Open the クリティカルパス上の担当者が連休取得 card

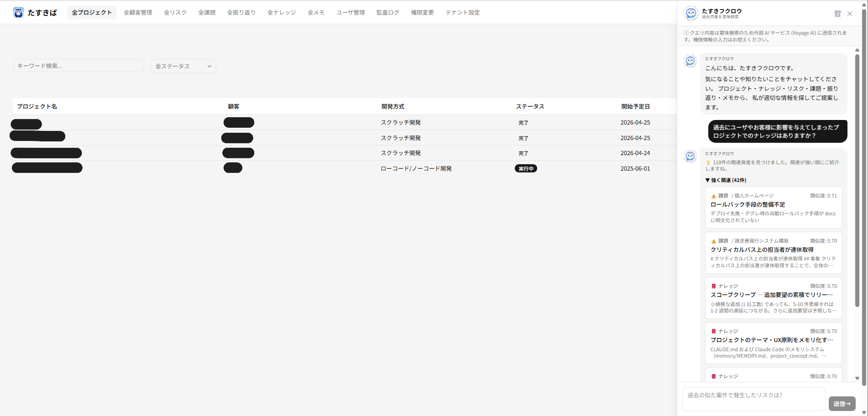point(774,253)
